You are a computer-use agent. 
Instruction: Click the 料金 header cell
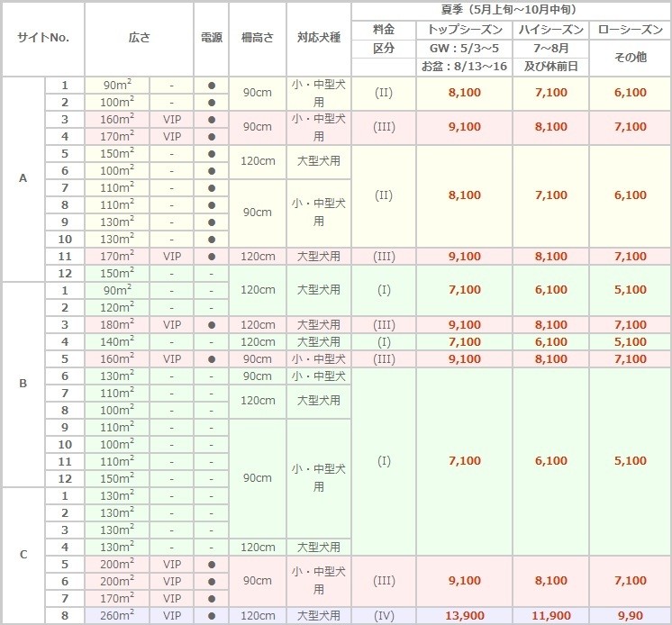pyautogui.click(x=384, y=30)
